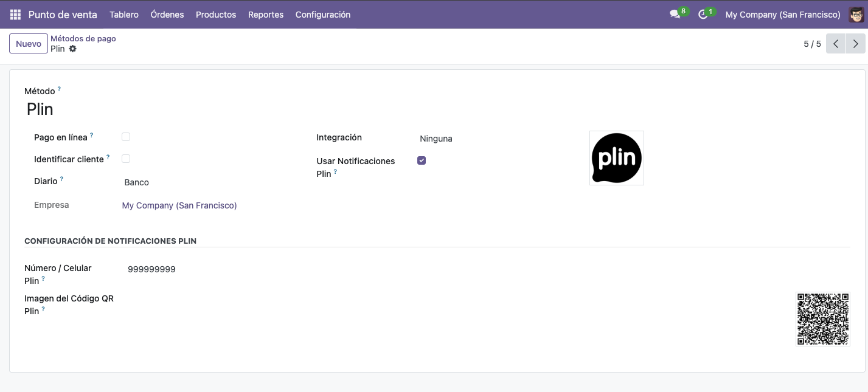This screenshot has height=392, width=868.
Task: Go to previous record arrow
Action: tap(836, 44)
